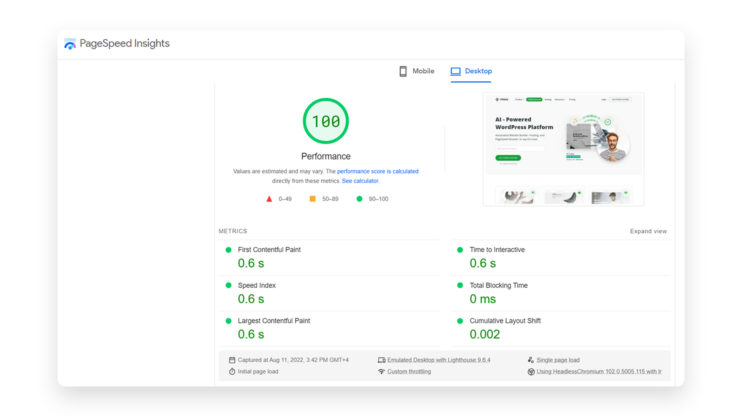Click the METRICS section heading

tap(233, 231)
